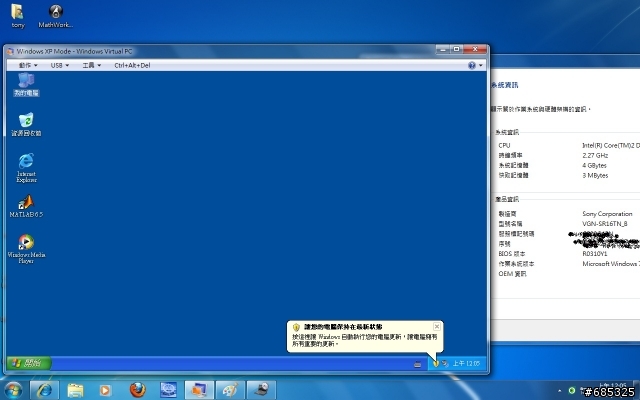Maximize the Windows XP Mode window

[456, 49]
